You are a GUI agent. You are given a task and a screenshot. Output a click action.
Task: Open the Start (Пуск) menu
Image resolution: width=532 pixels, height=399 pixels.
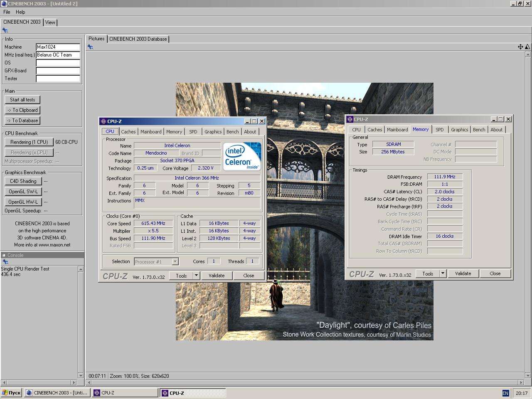tap(11, 393)
